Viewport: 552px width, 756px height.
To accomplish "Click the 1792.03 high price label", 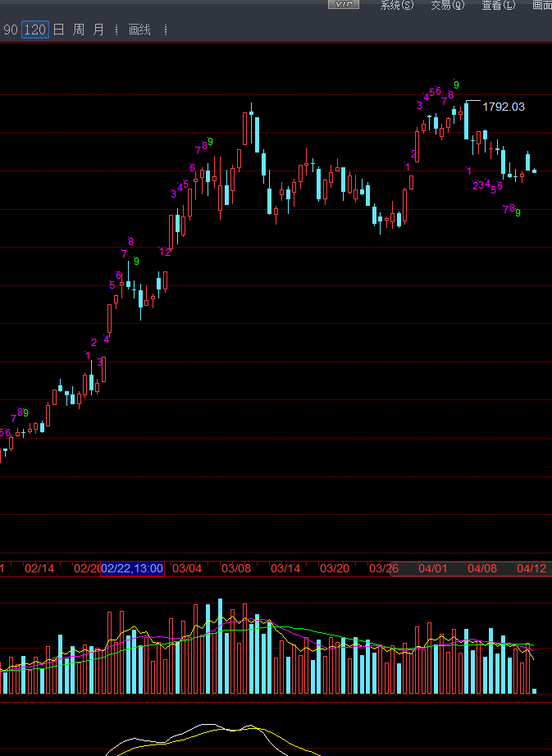I will click(504, 107).
